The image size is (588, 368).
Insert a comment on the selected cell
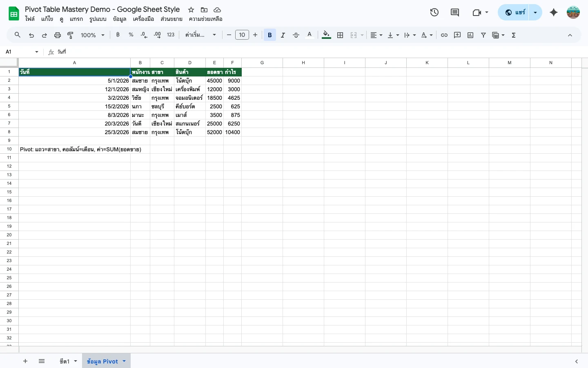(457, 35)
